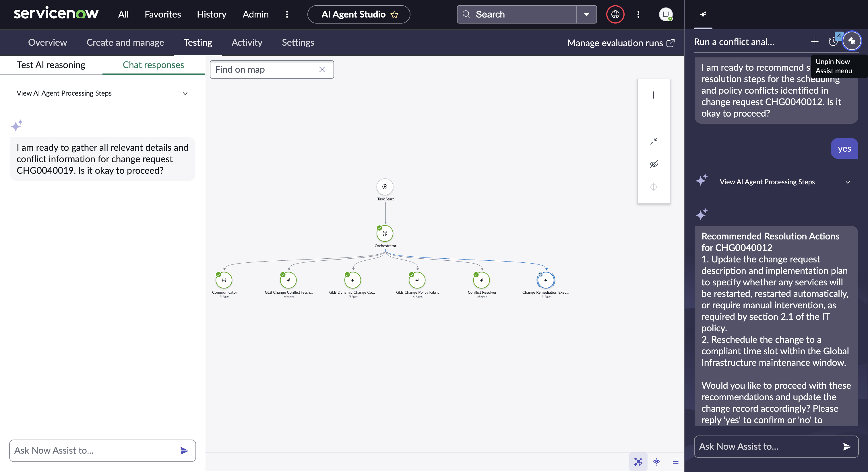This screenshot has width=868, height=472.
Task: Go to the Overview tab
Action: (x=48, y=42)
